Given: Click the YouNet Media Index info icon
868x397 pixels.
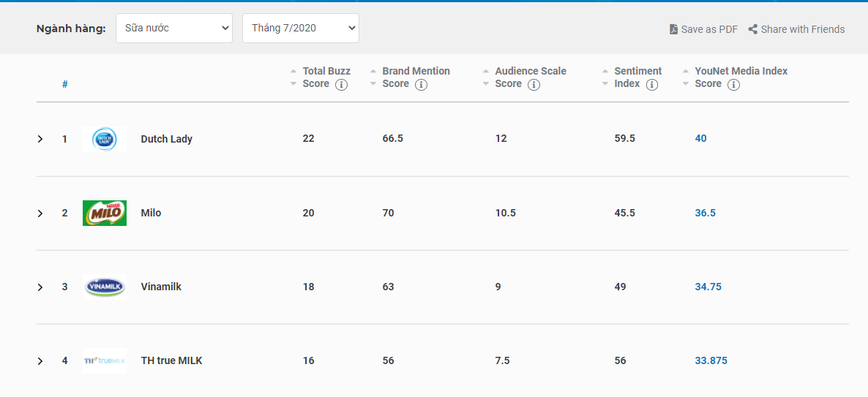Looking at the screenshot, I should coord(733,85).
